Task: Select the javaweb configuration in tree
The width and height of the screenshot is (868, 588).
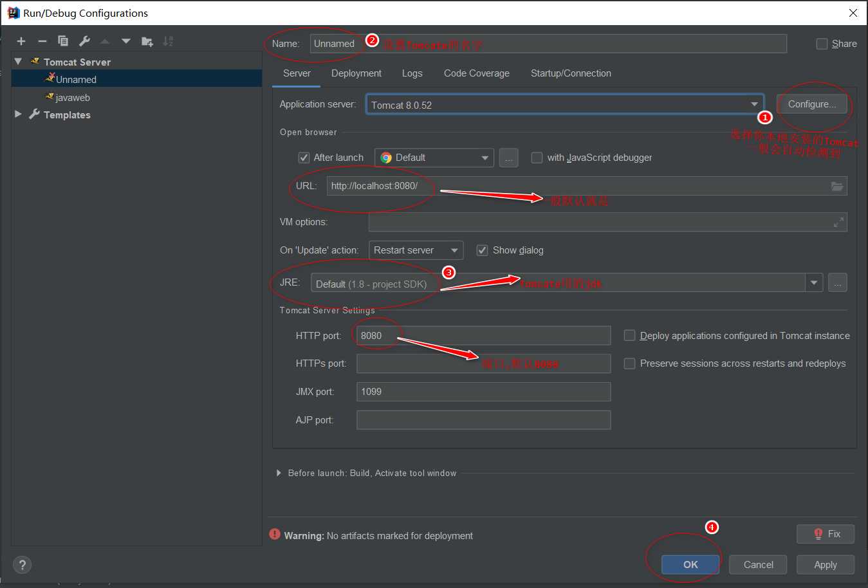Action: 136,97
